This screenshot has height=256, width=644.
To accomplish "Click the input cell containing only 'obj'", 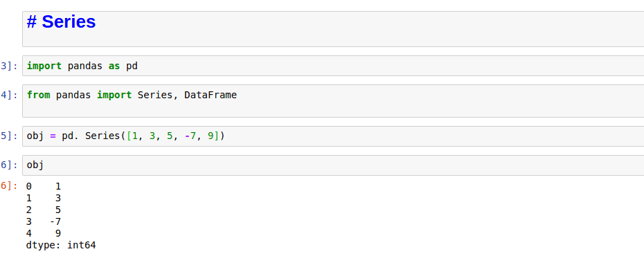I will (333, 165).
